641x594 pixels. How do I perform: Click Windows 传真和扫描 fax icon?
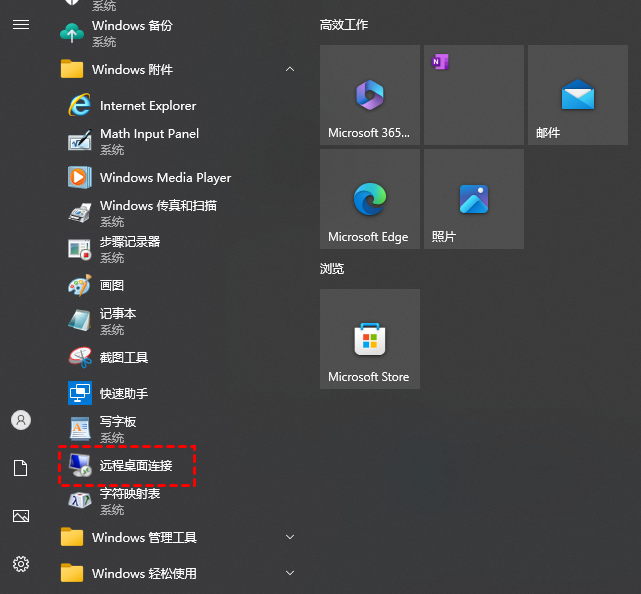[80, 213]
